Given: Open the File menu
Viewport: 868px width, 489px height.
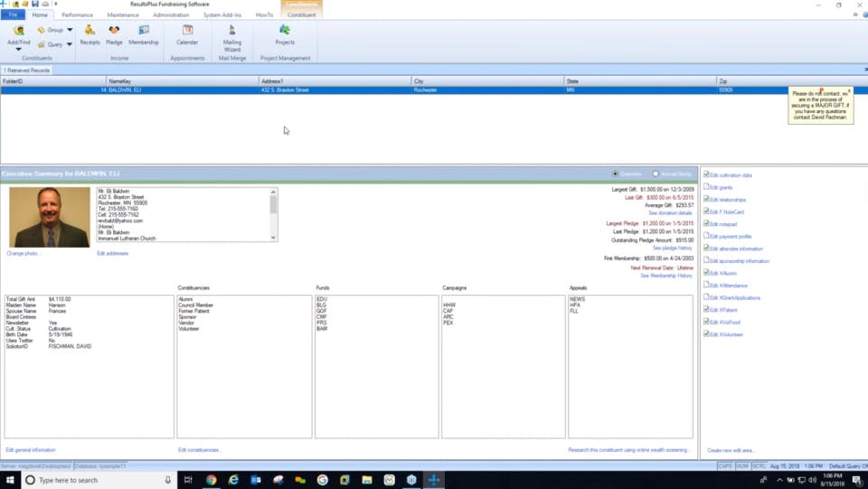Looking at the screenshot, I should tap(13, 15).
